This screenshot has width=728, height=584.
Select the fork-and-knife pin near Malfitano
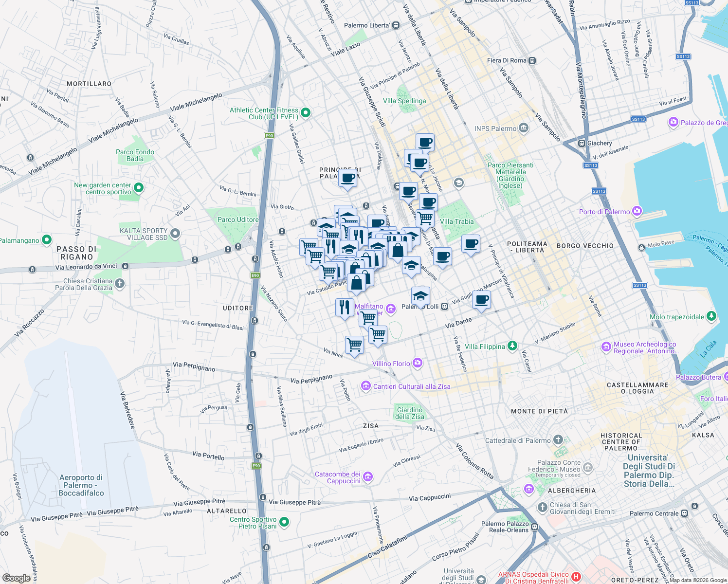click(345, 306)
